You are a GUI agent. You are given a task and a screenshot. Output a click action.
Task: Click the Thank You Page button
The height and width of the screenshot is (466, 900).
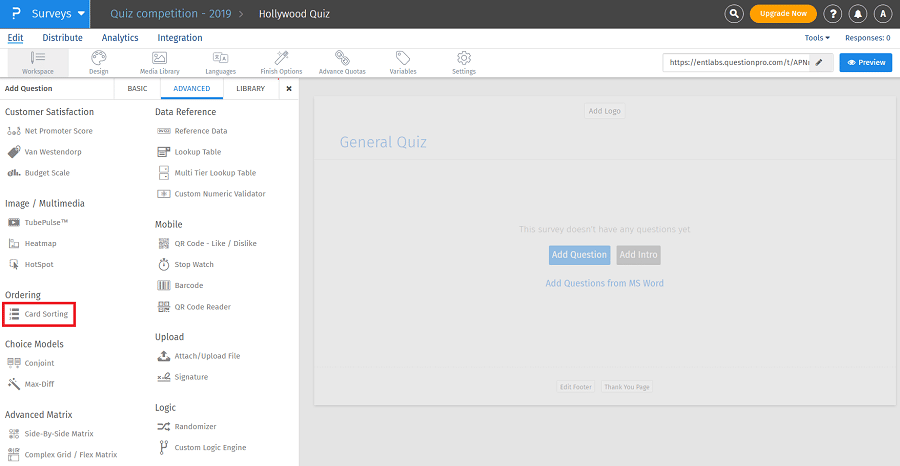pos(627,387)
